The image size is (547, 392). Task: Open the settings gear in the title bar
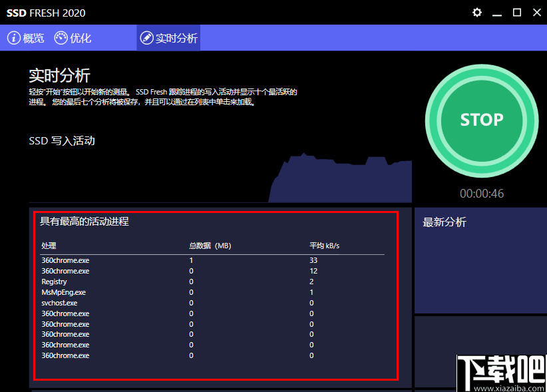click(477, 12)
